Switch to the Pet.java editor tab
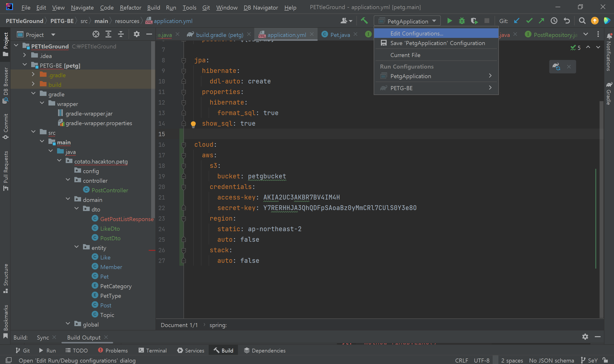 pos(340,35)
